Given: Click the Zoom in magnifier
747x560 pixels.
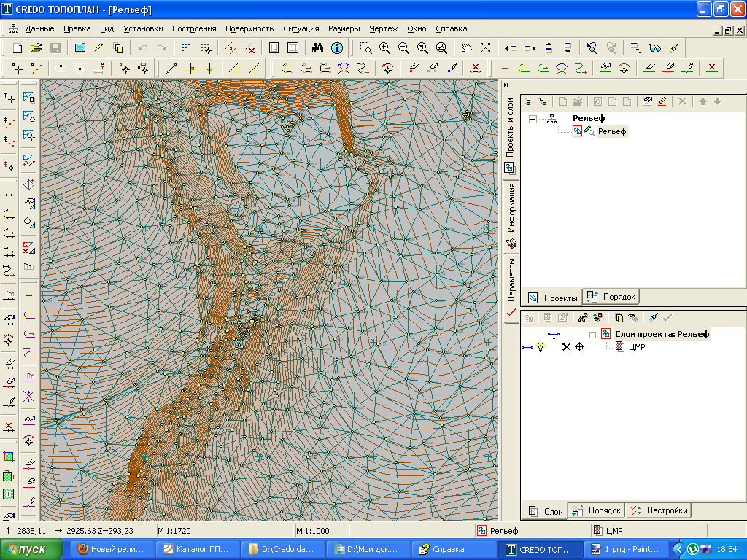Looking at the screenshot, I should 384,47.
